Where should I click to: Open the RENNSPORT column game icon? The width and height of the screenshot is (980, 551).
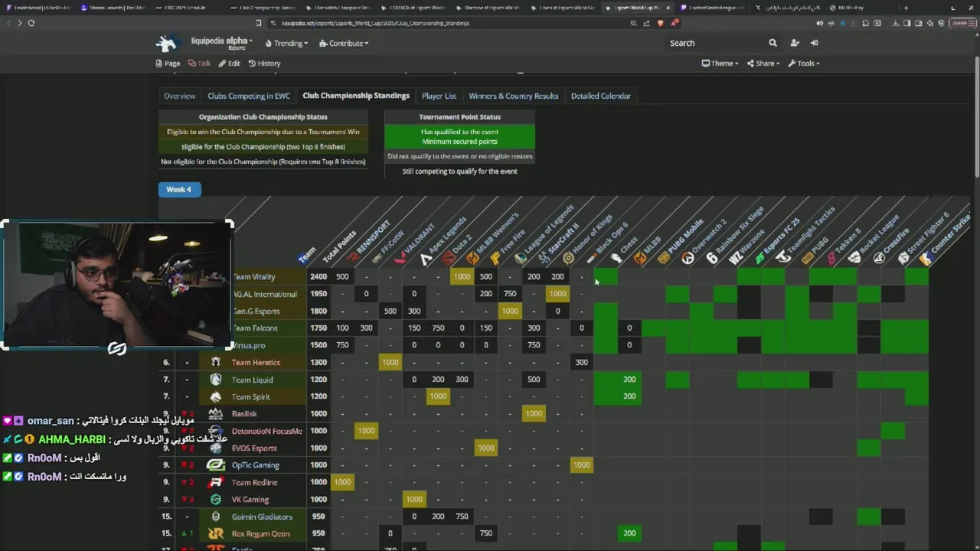tap(354, 258)
